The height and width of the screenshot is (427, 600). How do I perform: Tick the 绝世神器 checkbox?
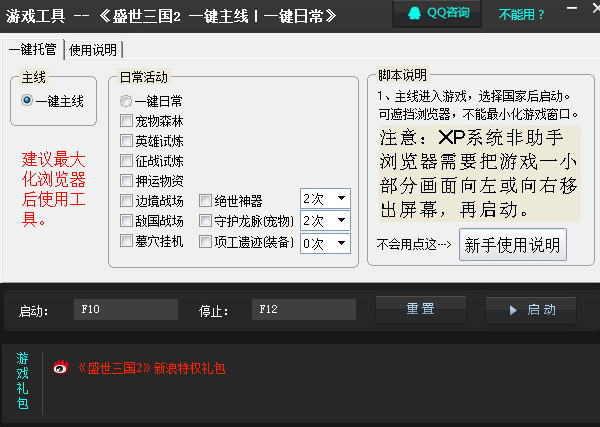[x=205, y=200]
